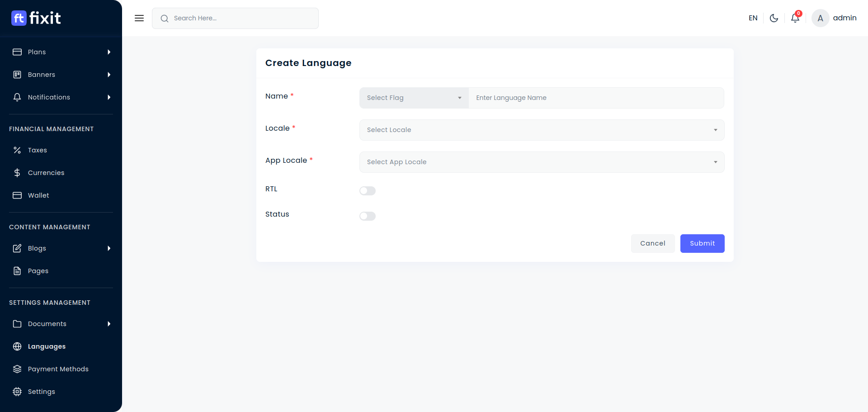
Task: Click the Taxes percent icon
Action: [17, 150]
